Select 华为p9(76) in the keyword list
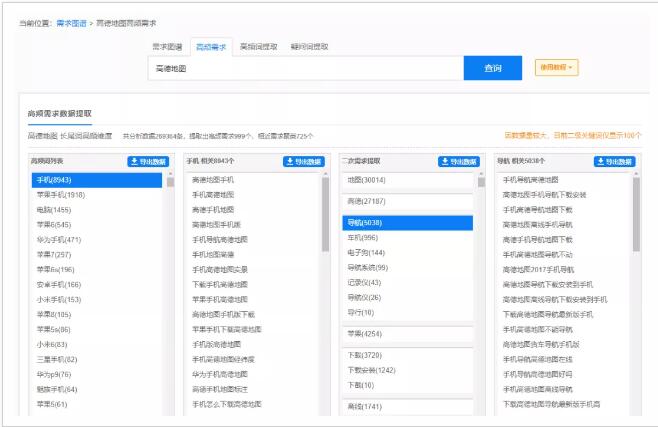This screenshot has width=658, height=427. click(54, 375)
